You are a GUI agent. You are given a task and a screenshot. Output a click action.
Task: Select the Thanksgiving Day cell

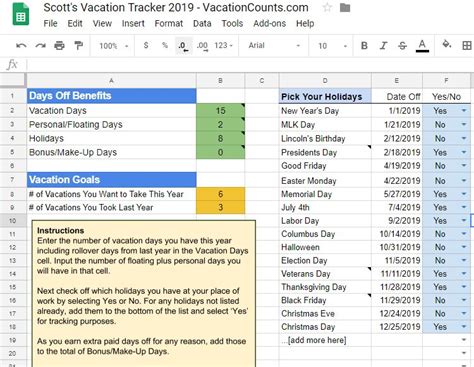pyautogui.click(x=325, y=287)
